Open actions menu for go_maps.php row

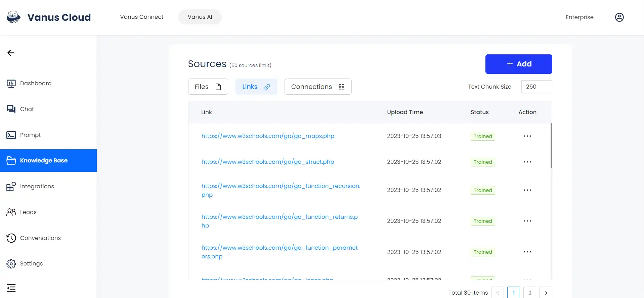(527, 136)
